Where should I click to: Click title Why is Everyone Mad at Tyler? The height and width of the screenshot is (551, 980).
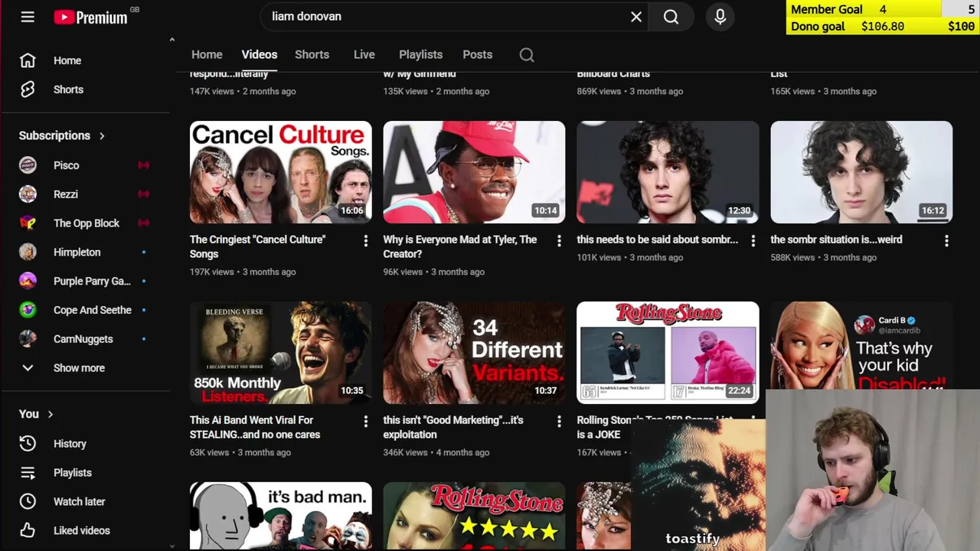pyautogui.click(x=459, y=246)
